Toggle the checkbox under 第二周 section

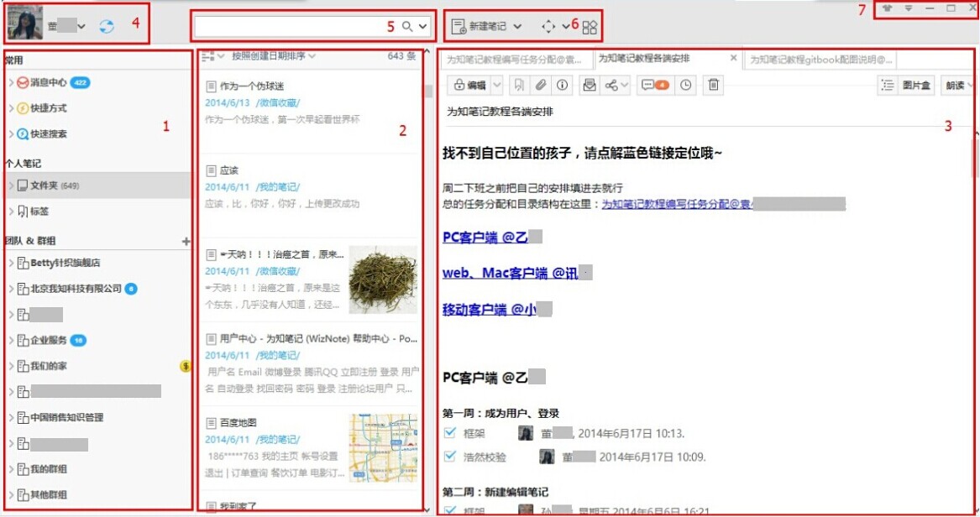click(449, 510)
